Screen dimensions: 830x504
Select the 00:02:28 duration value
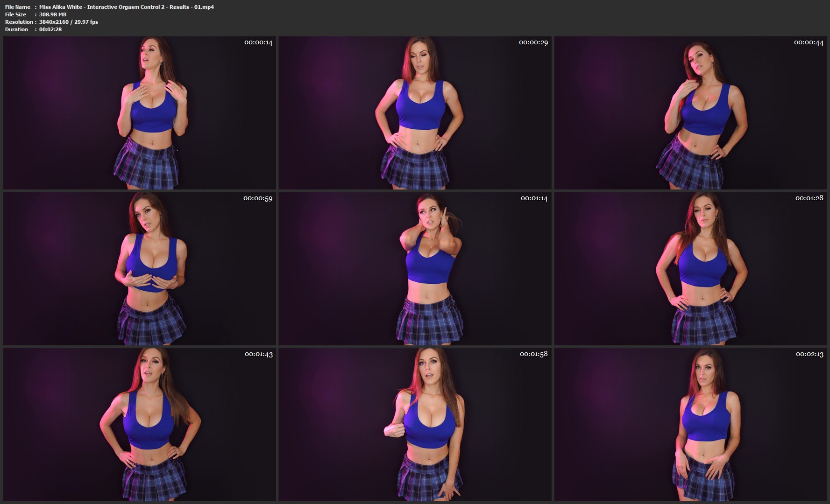[x=50, y=29]
